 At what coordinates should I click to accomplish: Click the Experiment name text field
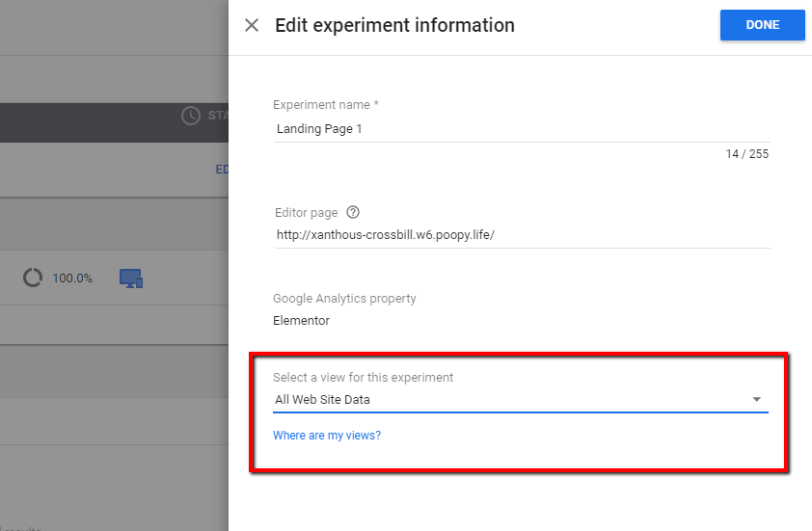[x=521, y=129]
